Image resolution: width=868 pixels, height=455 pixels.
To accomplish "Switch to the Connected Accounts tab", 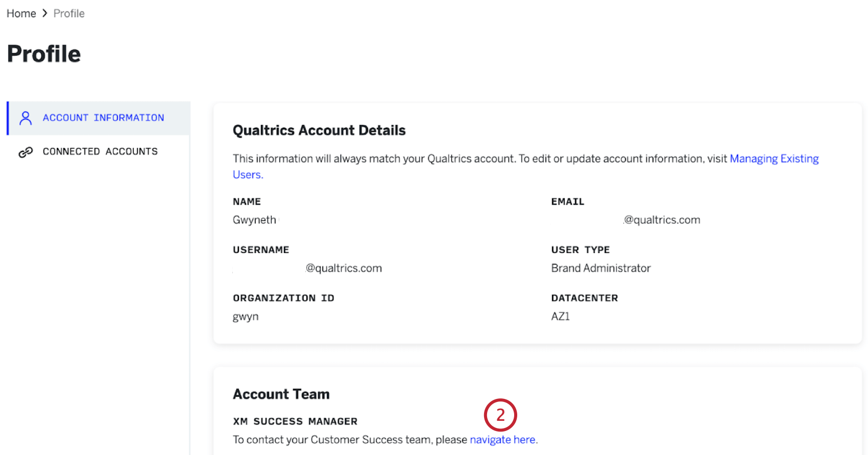I will 99,151.
